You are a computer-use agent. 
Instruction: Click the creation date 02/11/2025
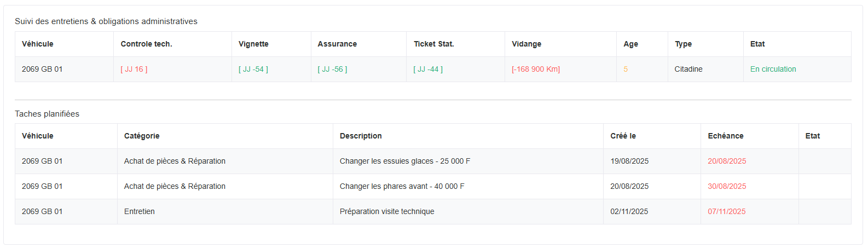629,212
